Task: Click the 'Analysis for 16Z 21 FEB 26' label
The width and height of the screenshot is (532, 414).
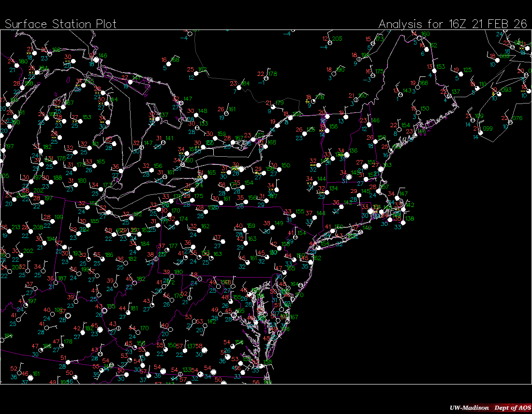Action: (453, 24)
